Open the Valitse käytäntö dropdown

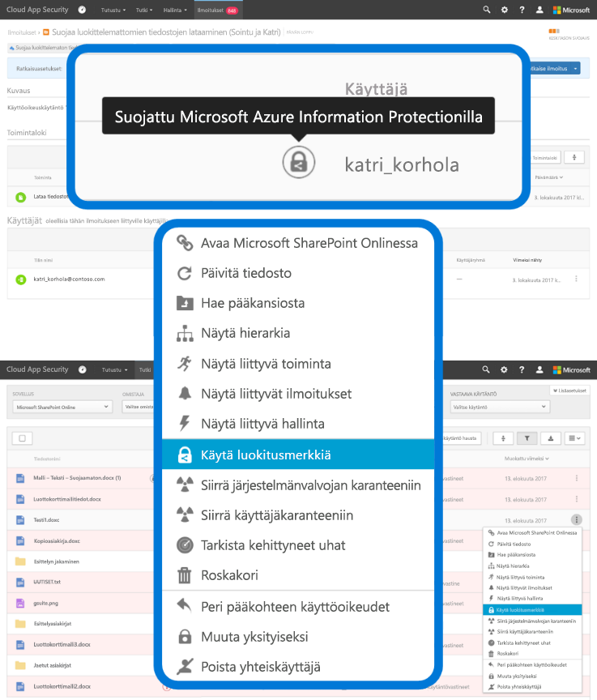pyautogui.click(x=499, y=407)
